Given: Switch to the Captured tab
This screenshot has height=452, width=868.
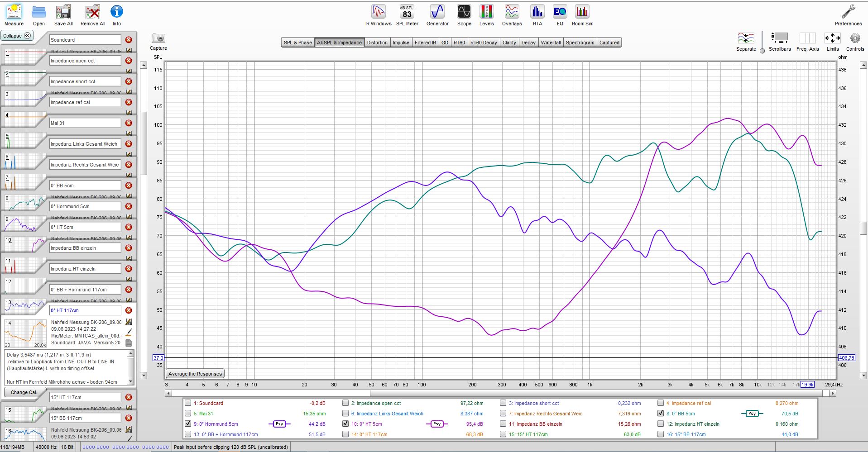Looking at the screenshot, I should [609, 43].
